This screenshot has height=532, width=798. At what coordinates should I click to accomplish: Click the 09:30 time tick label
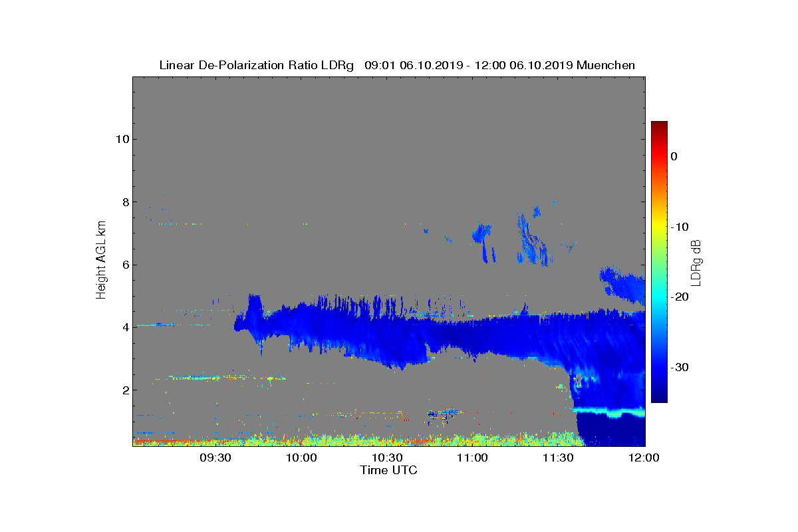click(215, 458)
